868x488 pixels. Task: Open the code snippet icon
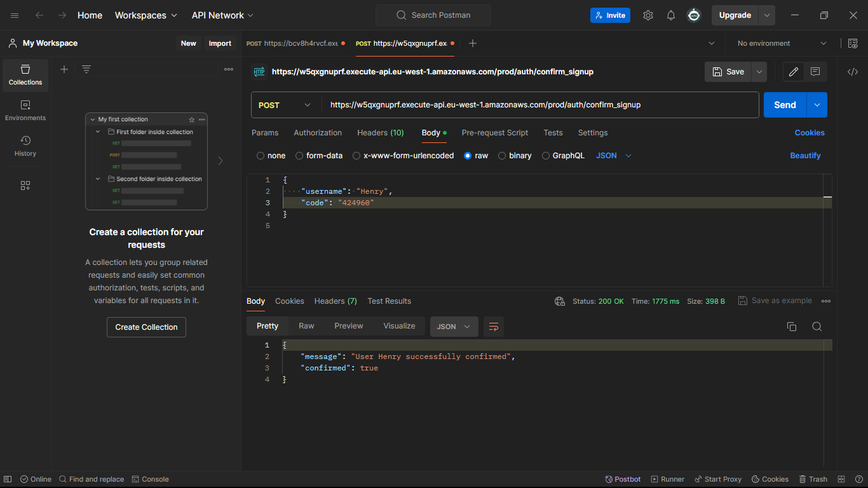(x=853, y=72)
